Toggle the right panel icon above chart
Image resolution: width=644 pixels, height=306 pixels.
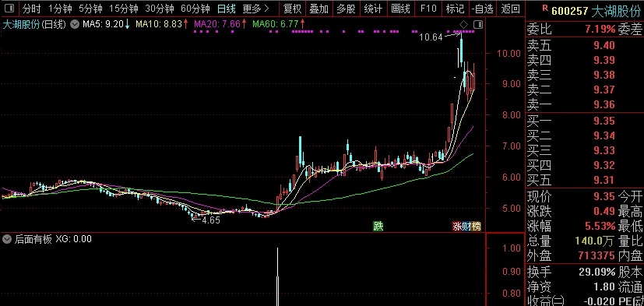(x=477, y=25)
